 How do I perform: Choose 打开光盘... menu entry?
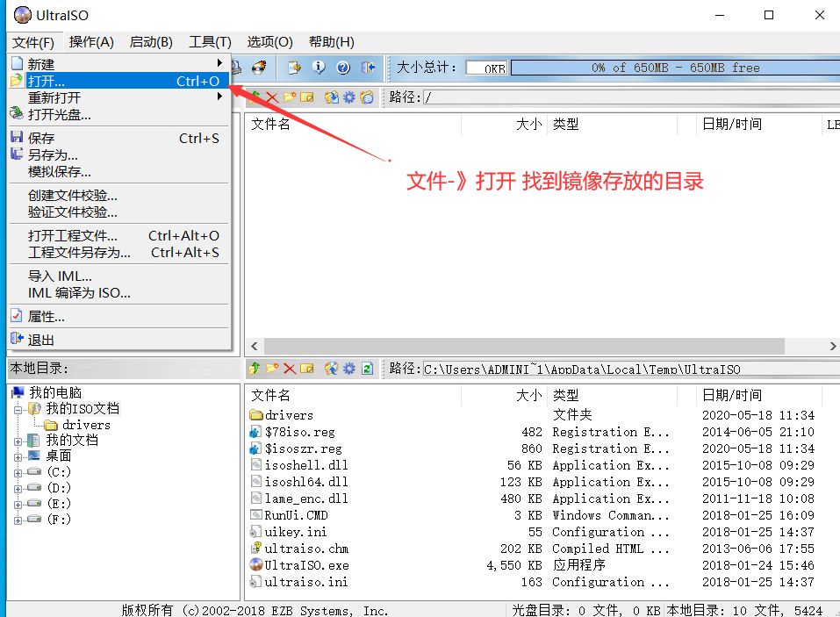point(118,114)
